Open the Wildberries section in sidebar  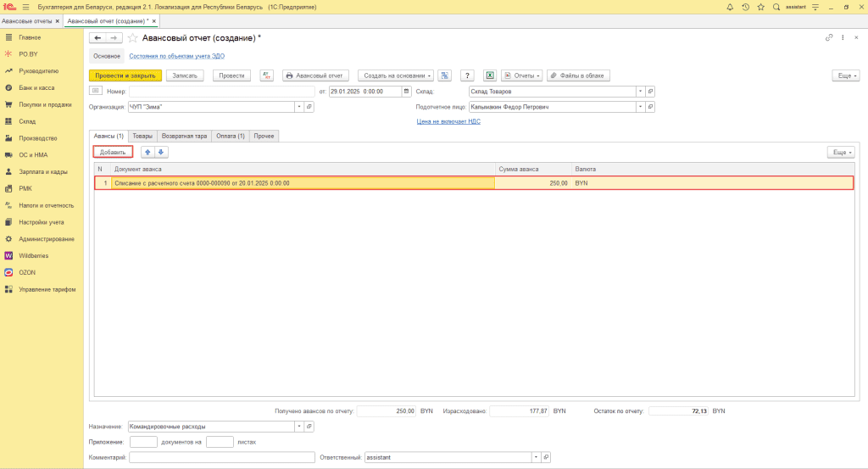(34, 255)
